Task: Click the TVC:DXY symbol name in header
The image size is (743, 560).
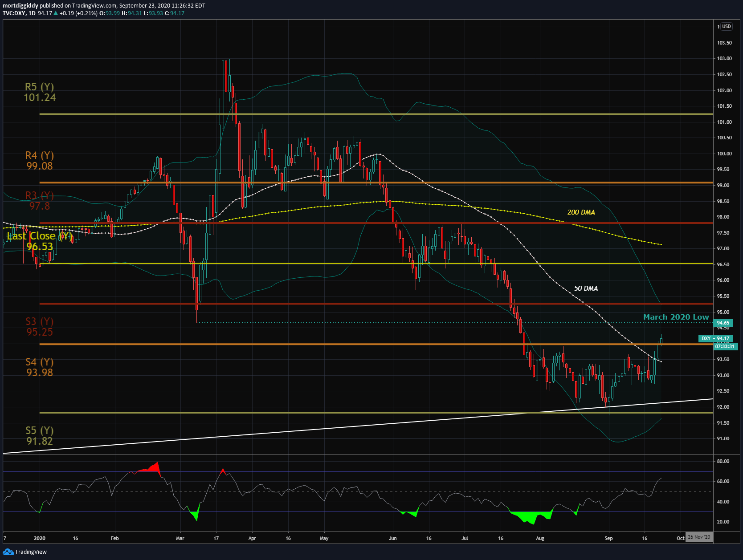Action: coord(14,13)
